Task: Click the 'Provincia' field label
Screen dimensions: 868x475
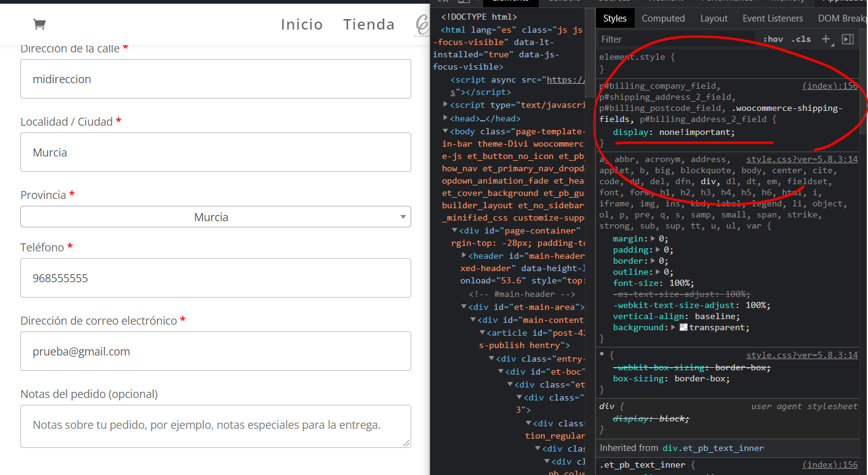Action: coord(43,195)
